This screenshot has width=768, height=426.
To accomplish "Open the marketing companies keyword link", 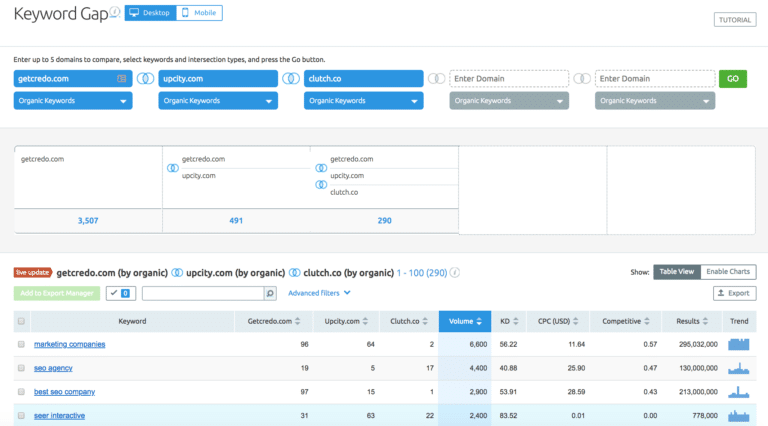I will point(70,344).
